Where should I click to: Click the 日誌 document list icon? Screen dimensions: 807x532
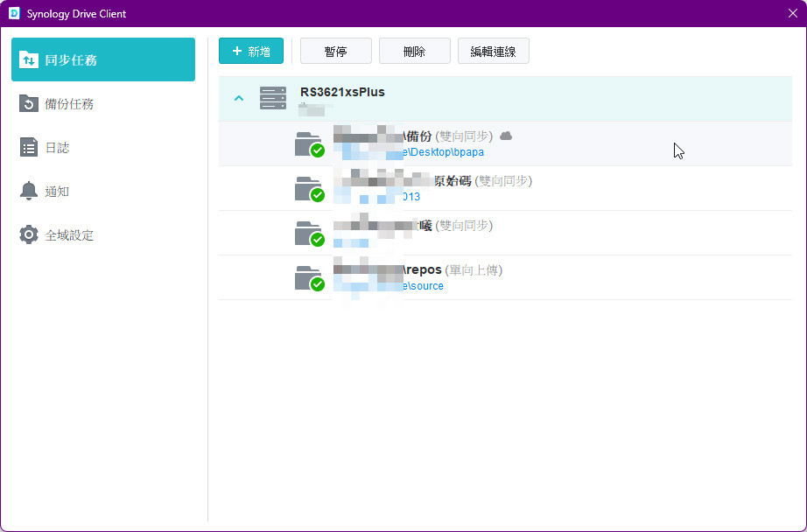click(x=28, y=148)
